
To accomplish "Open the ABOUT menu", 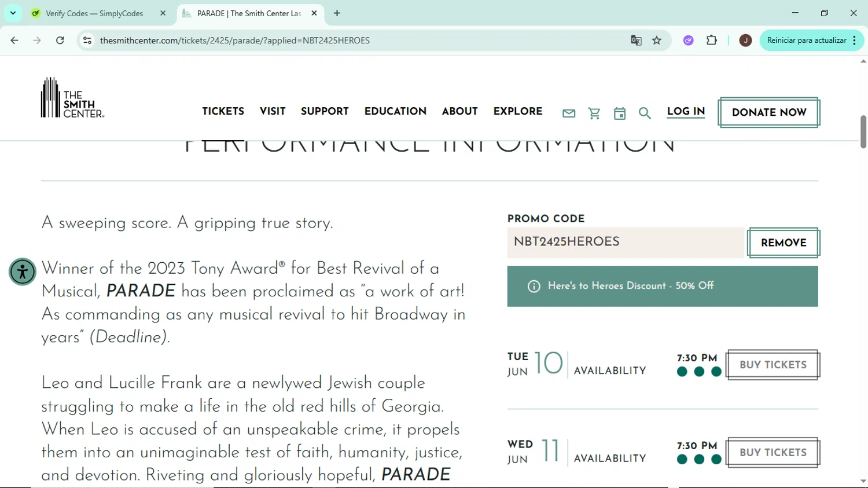I will (460, 112).
